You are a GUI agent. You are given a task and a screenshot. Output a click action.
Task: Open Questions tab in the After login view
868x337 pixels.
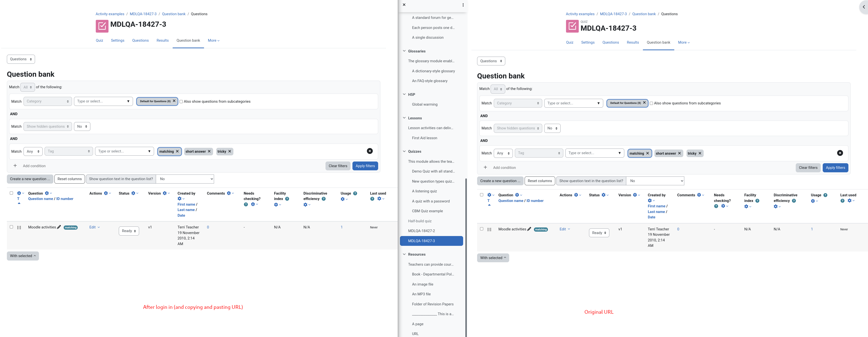pos(140,40)
